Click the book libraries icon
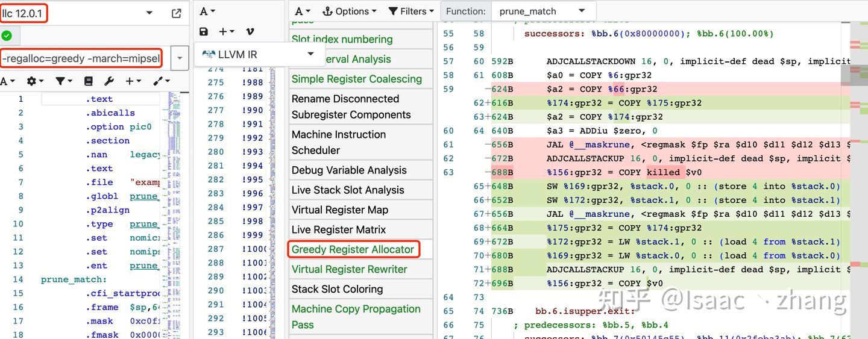This screenshot has height=339, width=868. coord(89,81)
